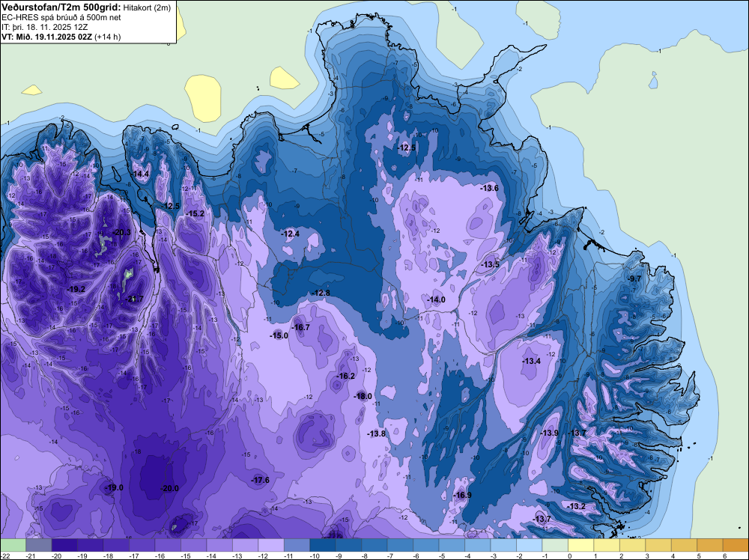Click the -13.2 temperature value
749x560 pixels.
pos(577,506)
